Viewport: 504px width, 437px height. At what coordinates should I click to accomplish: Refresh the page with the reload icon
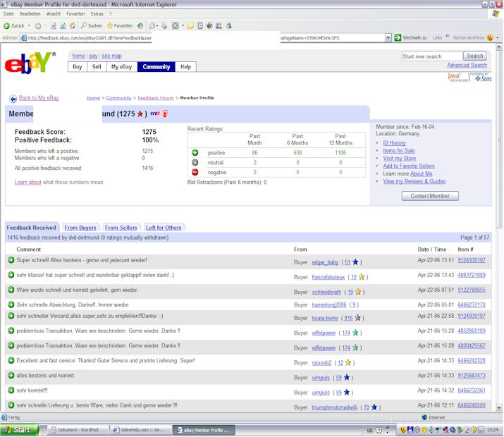pyautogui.click(x=63, y=26)
